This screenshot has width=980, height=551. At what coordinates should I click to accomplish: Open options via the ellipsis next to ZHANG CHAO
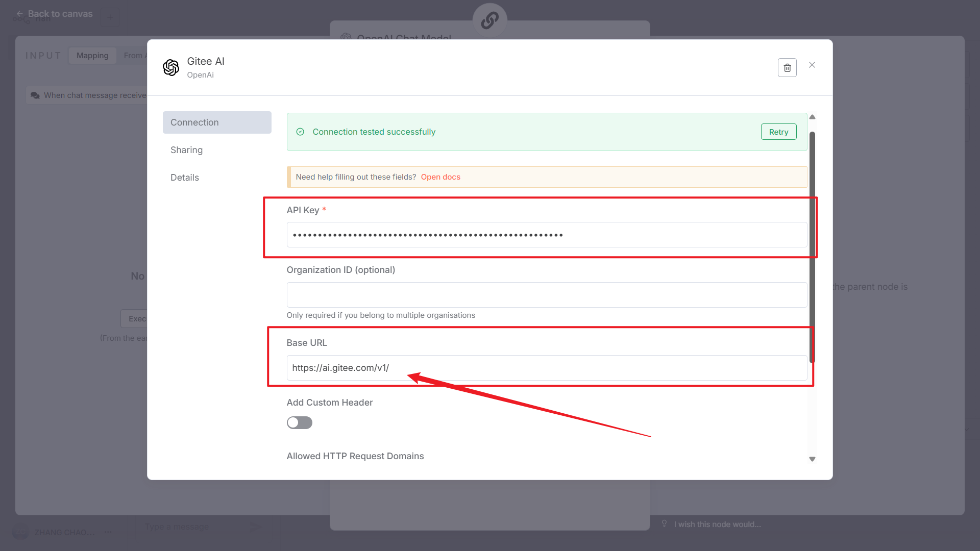pos(108,532)
